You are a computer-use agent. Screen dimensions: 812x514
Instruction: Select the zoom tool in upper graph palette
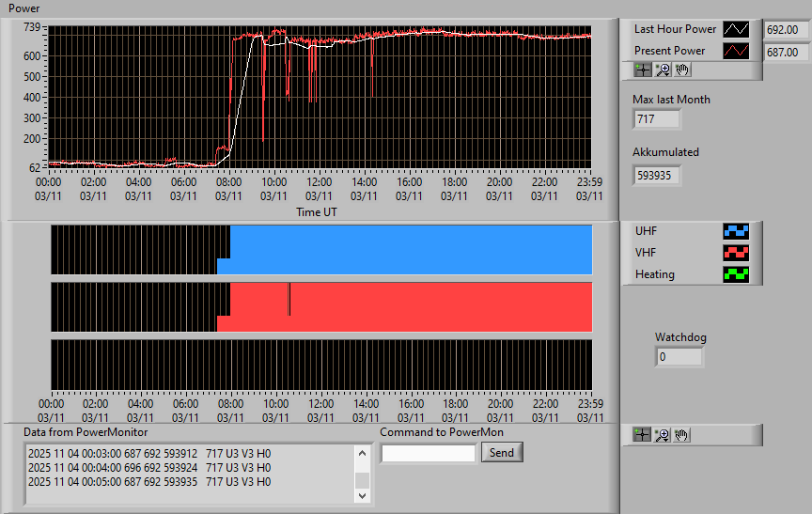point(663,70)
